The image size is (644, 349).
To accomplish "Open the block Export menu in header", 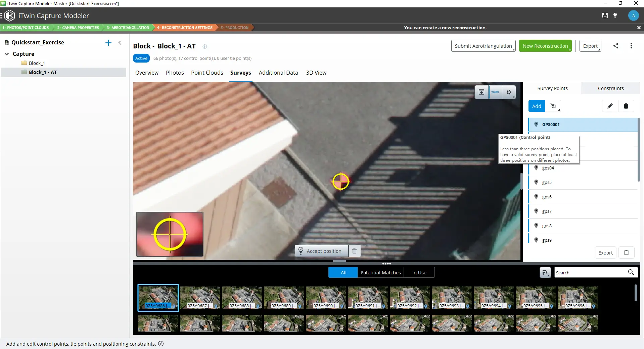I will point(590,46).
